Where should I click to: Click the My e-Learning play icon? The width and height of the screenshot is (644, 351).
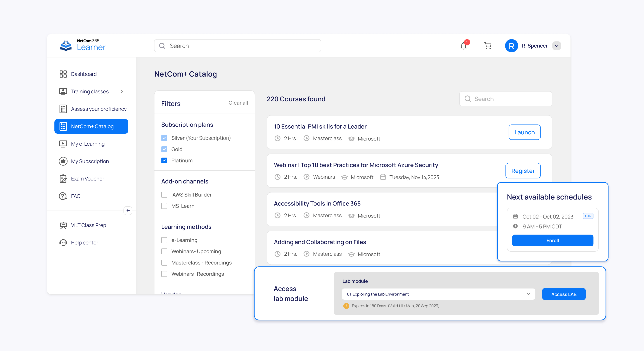(x=63, y=144)
